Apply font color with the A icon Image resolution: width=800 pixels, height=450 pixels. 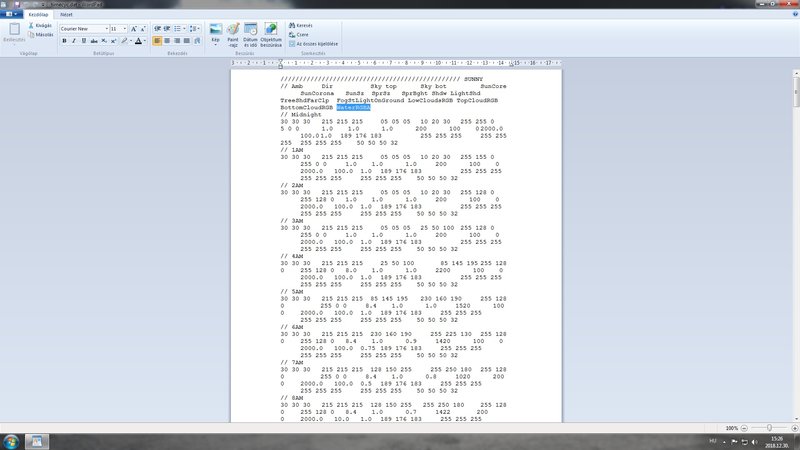138,41
